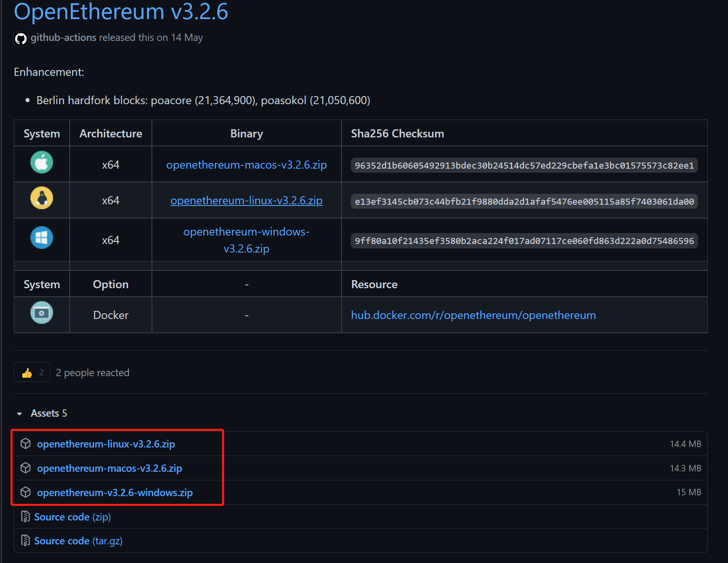This screenshot has height=563, width=728.
Task: Click the macOS Apple system icon
Action: click(42, 162)
